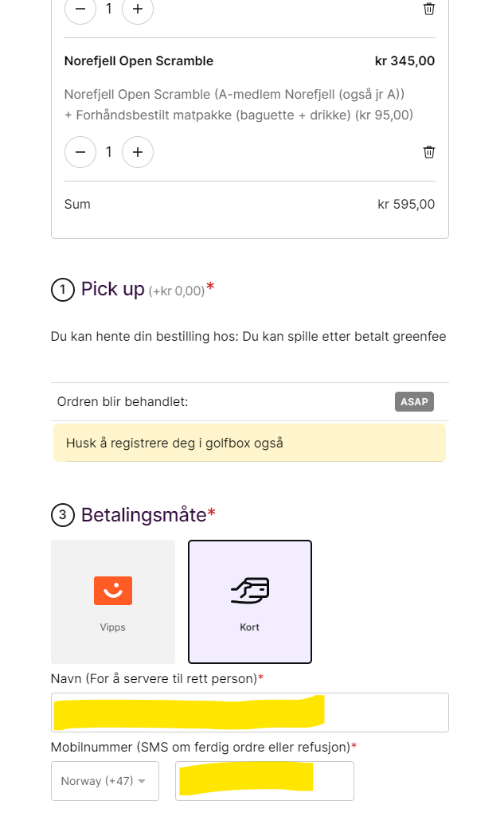Click the Betalingsmåte section heading

[x=144, y=515]
